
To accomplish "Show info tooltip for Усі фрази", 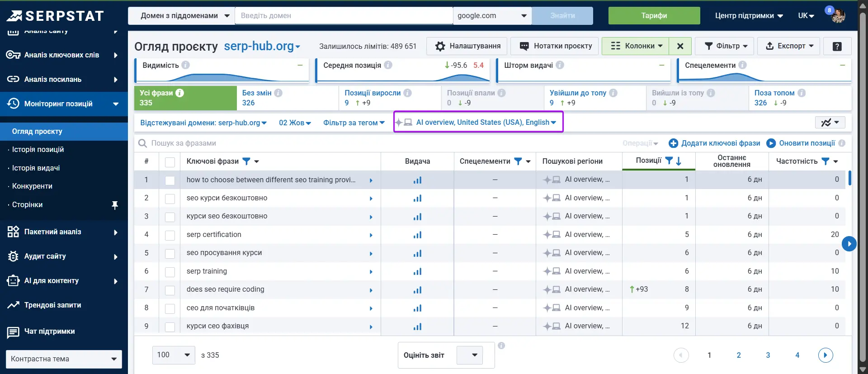I will (179, 93).
